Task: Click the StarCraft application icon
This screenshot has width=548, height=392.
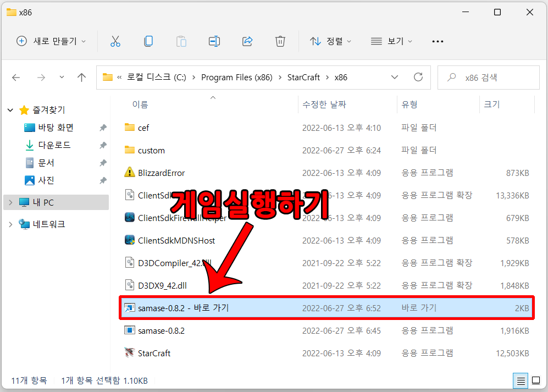Action: [130, 352]
